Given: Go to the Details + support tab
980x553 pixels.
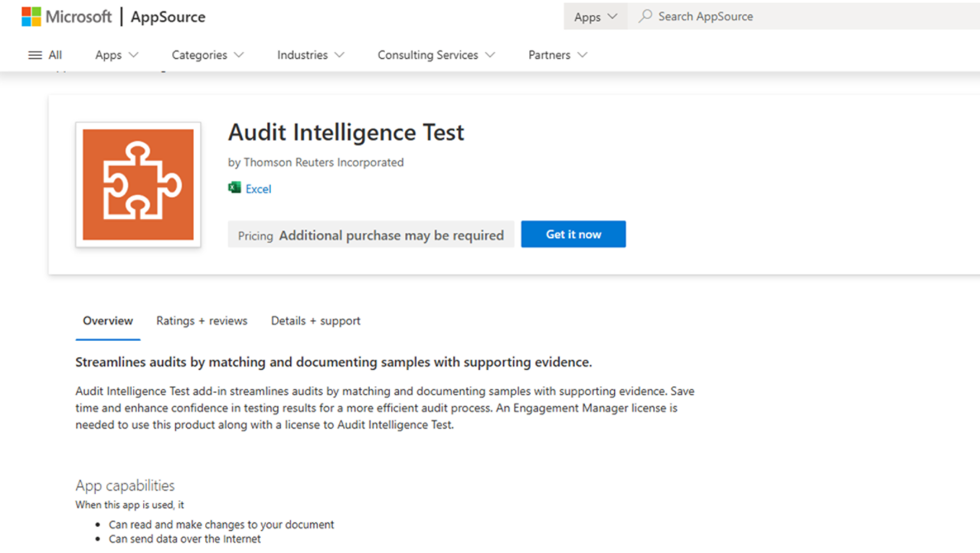Looking at the screenshot, I should 315,321.
